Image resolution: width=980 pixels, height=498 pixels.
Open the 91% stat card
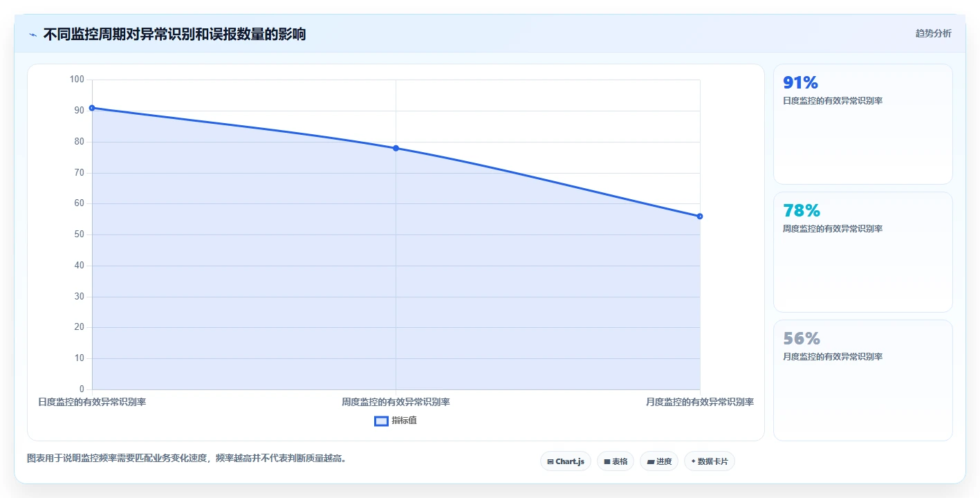point(862,124)
